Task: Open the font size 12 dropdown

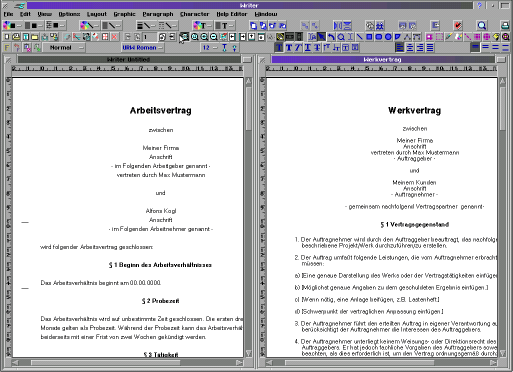Action: click(209, 48)
